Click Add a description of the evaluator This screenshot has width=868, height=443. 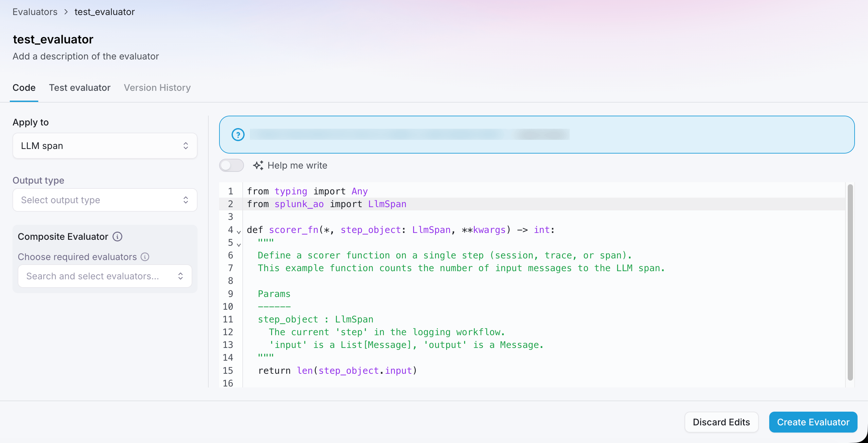point(86,56)
